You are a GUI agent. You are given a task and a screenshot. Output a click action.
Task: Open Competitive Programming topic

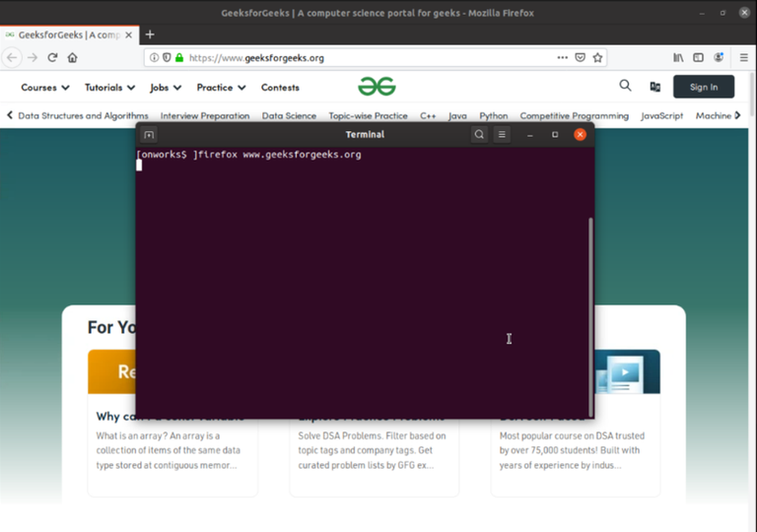click(574, 116)
